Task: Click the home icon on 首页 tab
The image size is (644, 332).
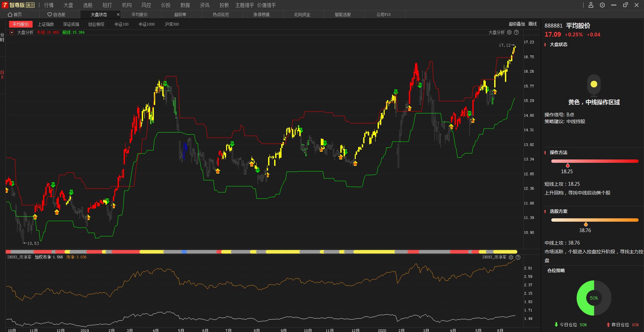Action: tap(10, 14)
